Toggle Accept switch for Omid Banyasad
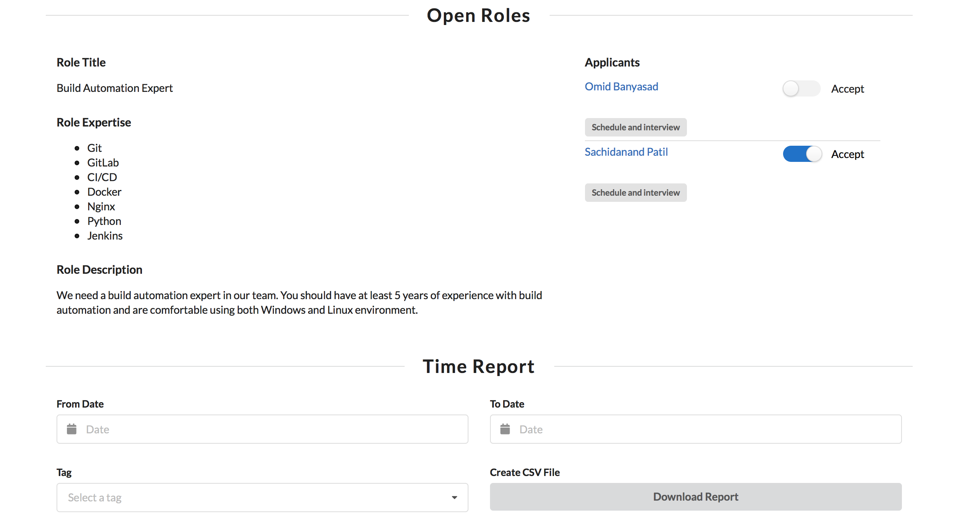The height and width of the screenshot is (526, 980). tap(802, 88)
